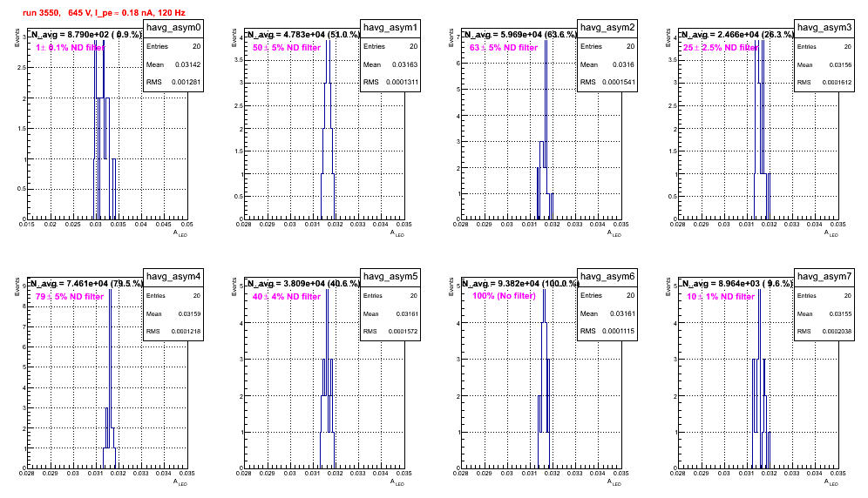
Task: Click RMS 0.0001311 in havg_asym1 stats
Action: 390,82
